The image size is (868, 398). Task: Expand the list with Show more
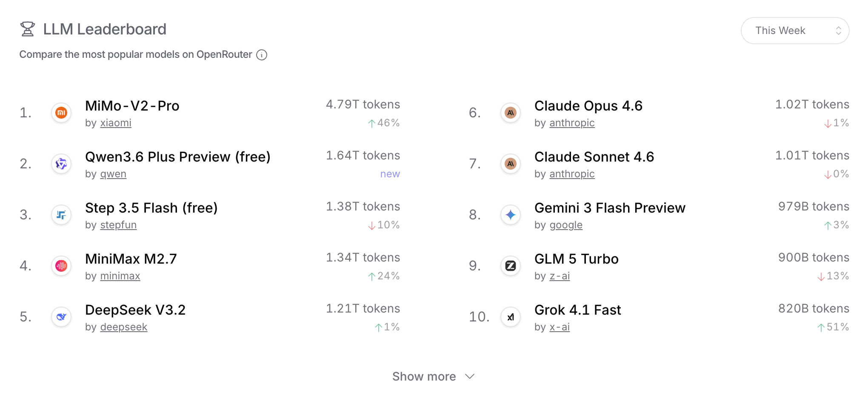433,376
